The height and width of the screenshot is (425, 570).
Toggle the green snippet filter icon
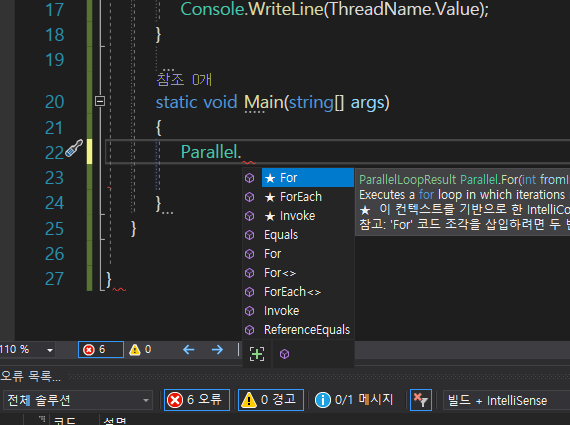point(257,354)
